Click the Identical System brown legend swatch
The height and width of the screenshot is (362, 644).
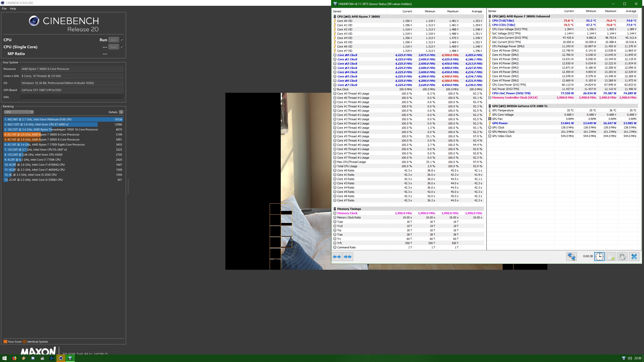(x=24, y=342)
